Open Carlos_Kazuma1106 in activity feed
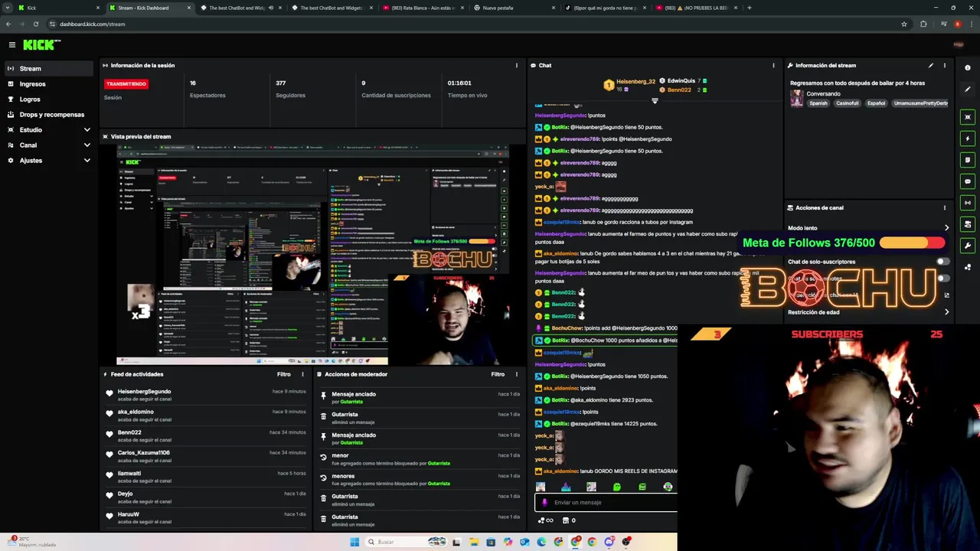The height and width of the screenshot is (551, 980). (144, 453)
